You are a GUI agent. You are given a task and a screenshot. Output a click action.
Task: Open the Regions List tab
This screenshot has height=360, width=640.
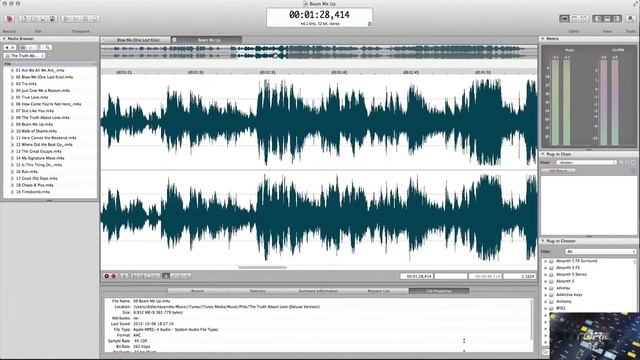point(378,291)
